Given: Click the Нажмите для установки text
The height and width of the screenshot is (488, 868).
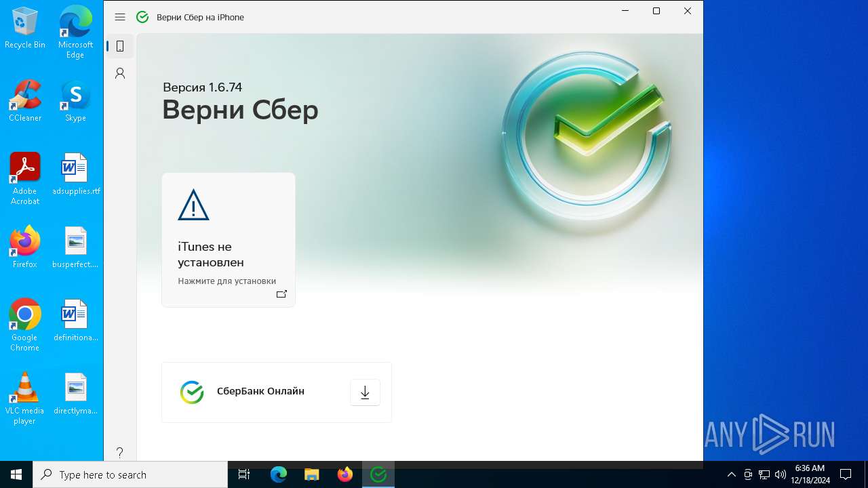Looking at the screenshot, I should pyautogui.click(x=227, y=281).
